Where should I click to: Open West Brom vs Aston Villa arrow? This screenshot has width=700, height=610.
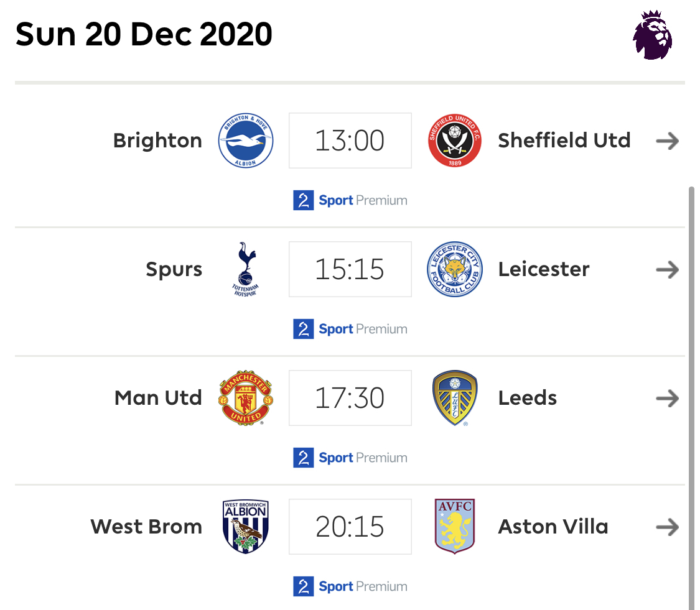pos(668,527)
